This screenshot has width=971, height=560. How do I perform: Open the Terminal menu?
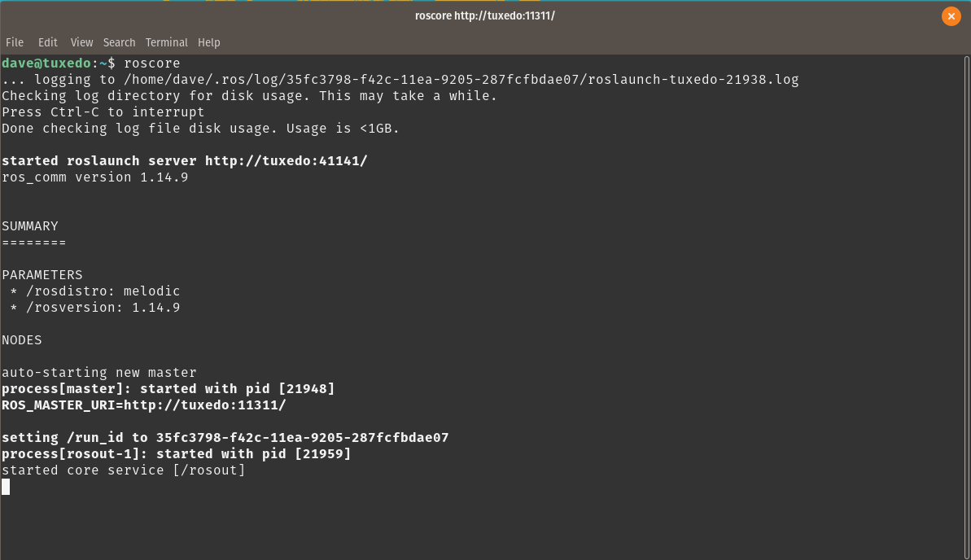166,42
